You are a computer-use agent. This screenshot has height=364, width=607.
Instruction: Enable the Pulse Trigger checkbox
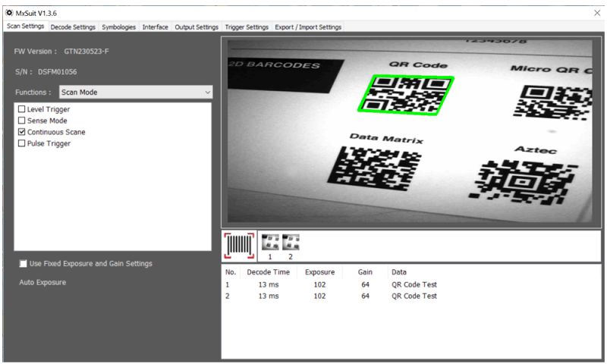[x=22, y=143]
